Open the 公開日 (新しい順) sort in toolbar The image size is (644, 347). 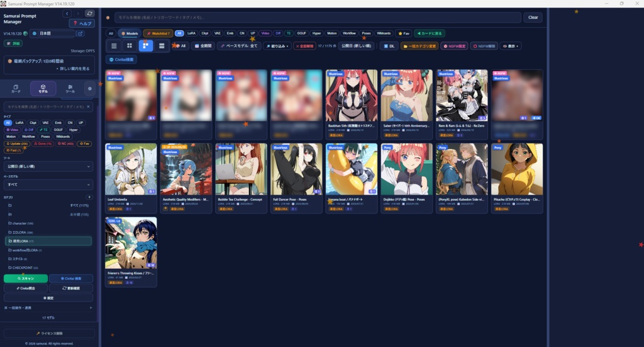coord(357,46)
